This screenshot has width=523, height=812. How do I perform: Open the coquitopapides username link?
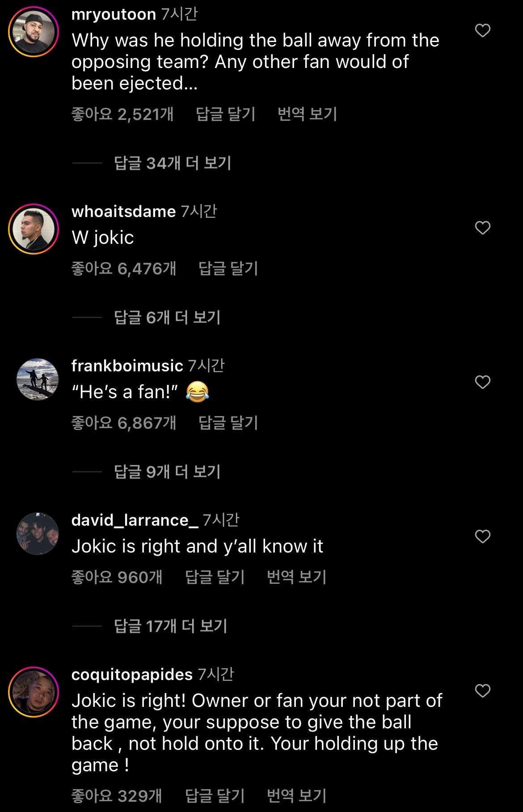pyautogui.click(x=132, y=674)
